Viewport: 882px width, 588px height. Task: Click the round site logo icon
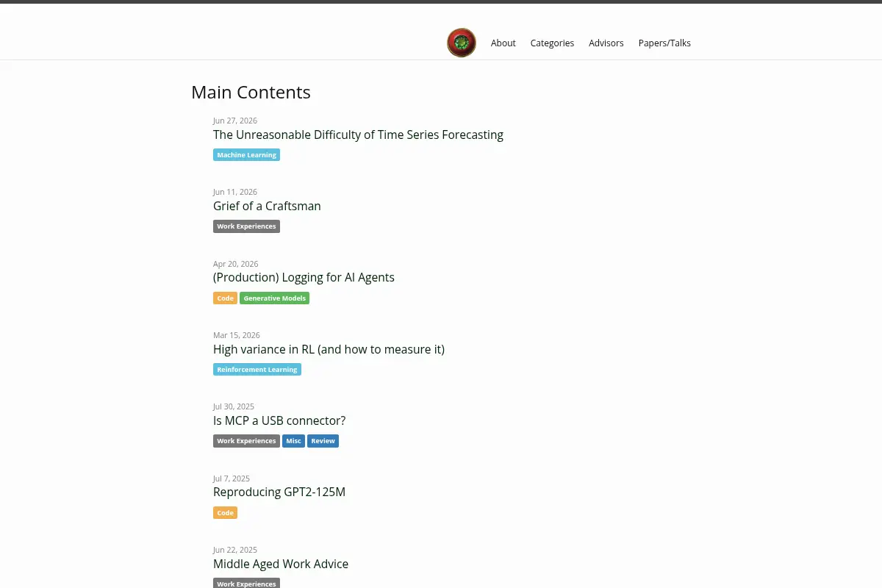click(462, 43)
